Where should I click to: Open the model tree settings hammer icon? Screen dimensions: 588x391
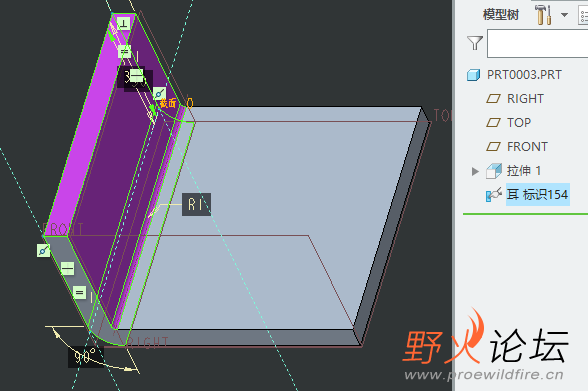(x=543, y=15)
